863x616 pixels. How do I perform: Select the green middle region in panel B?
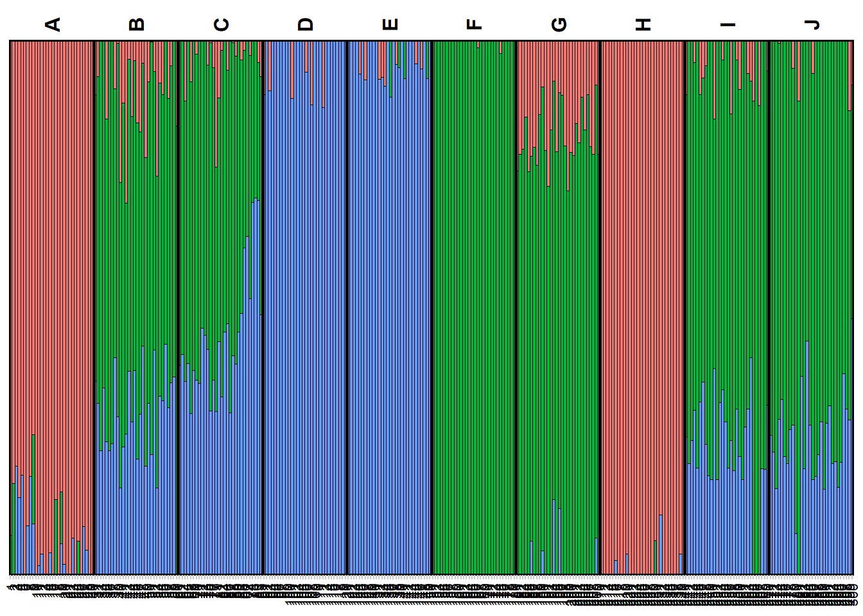(x=137, y=257)
